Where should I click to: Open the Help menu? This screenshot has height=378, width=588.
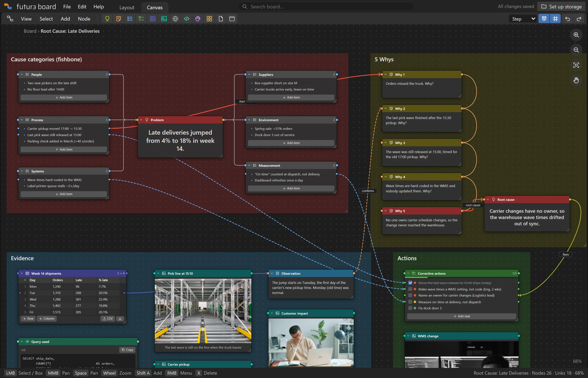(99, 7)
